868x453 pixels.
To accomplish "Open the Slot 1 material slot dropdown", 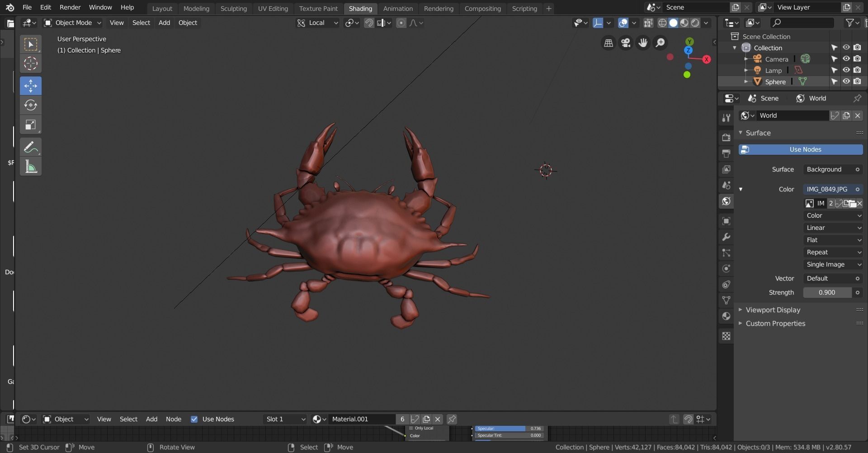I will [x=285, y=419].
